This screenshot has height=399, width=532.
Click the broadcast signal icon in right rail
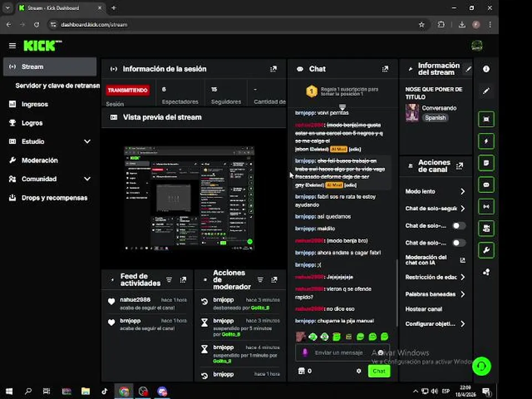click(486, 207)
